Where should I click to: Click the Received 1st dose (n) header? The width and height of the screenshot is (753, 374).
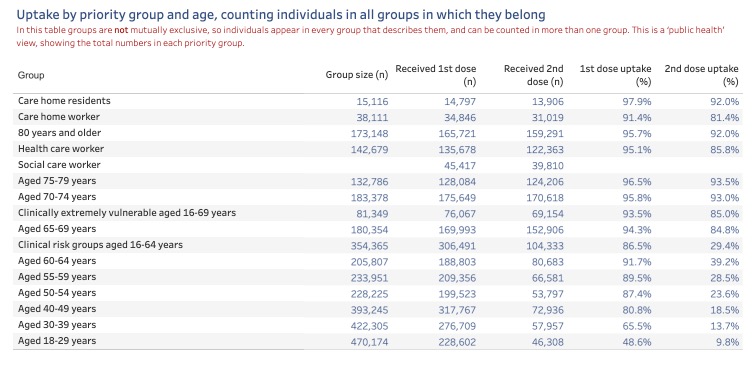click(436, 75)
